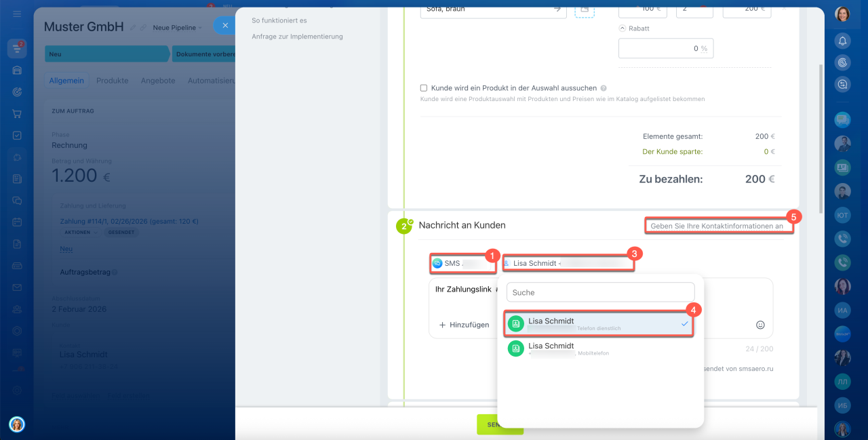Collapse the Rabatt section toggle
This screenshot has height=440, width=868.
point(623,28)
